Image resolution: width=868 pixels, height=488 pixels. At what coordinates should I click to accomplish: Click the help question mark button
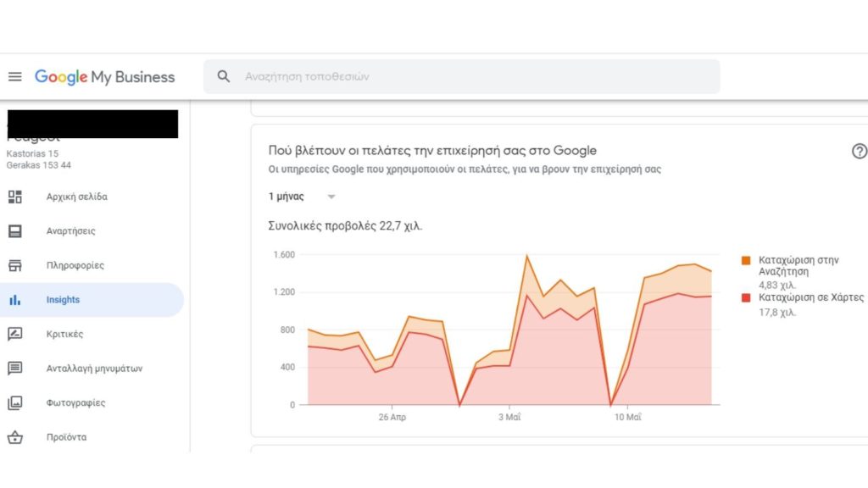(x=859, y=151)
